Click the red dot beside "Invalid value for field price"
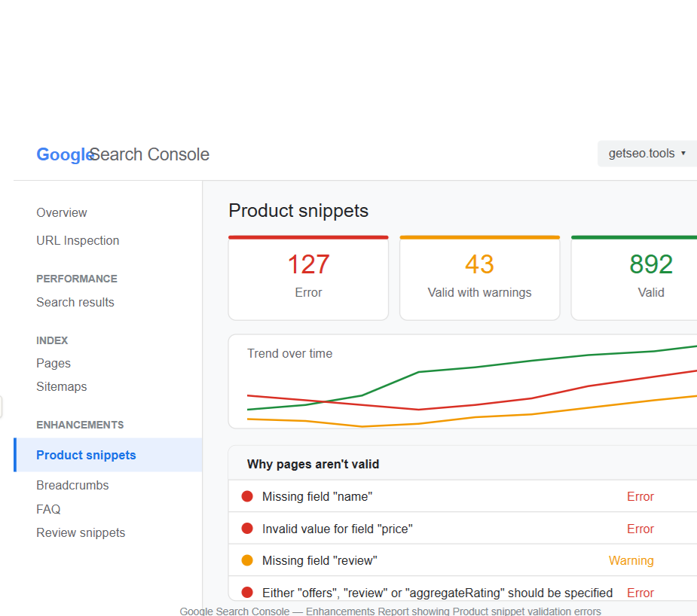This screenshot has width=697, height=616. click(x=247, y=529)
